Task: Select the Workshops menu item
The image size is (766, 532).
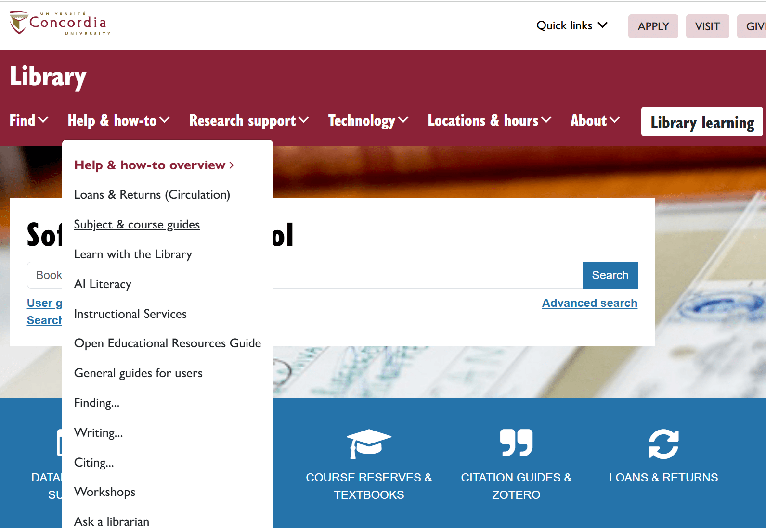Action: pos(104,492)
